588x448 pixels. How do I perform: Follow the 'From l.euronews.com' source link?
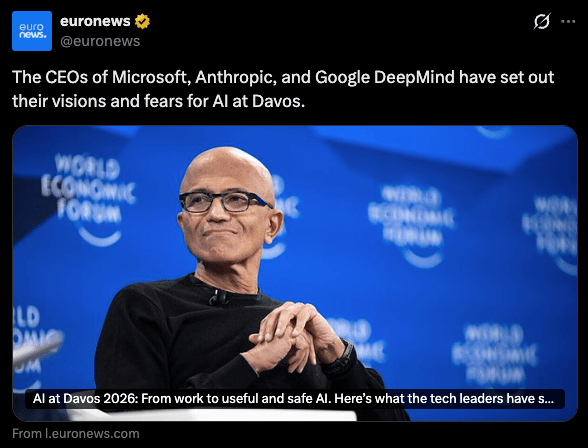pyautogui.click(x=76, y=434)
